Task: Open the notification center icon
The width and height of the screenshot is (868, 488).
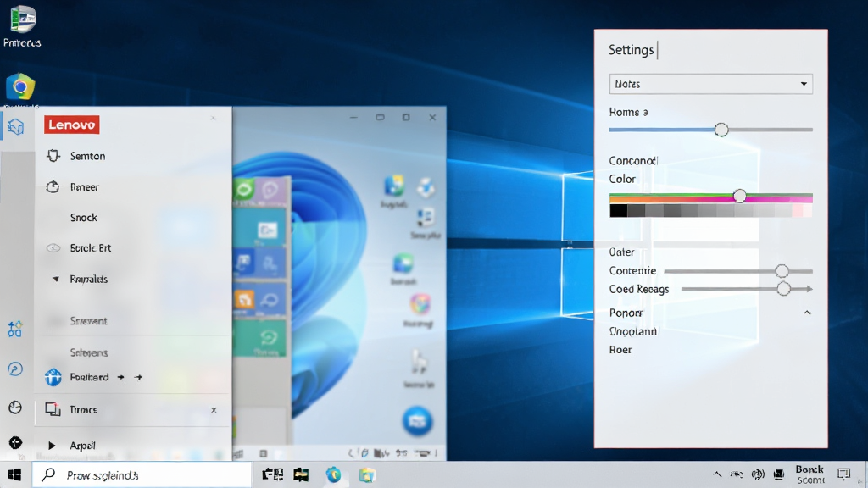Action: [x=843, y=474]
